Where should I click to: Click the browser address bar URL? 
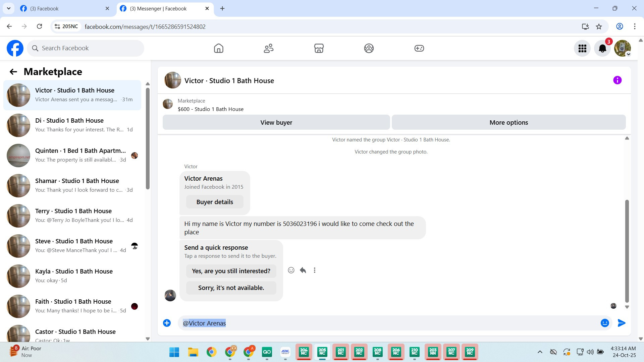[145, 26]
